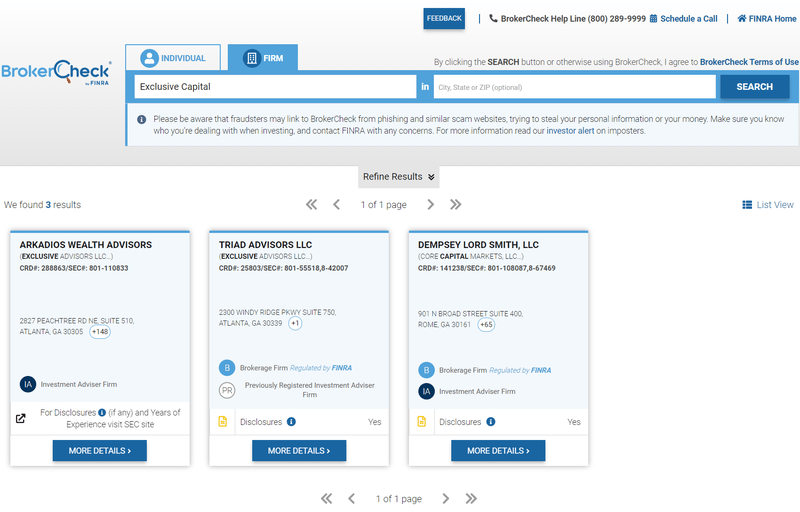800x512 pixels.
Task: Click the SEARCH button
Action: click(755, 87)
